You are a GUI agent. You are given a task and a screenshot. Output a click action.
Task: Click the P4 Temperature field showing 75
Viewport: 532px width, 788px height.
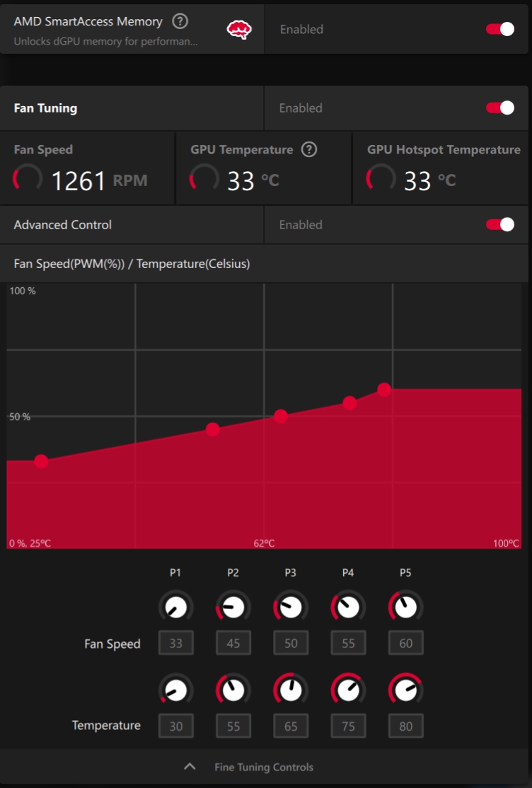pyautogui.click(x=349, y=726)
